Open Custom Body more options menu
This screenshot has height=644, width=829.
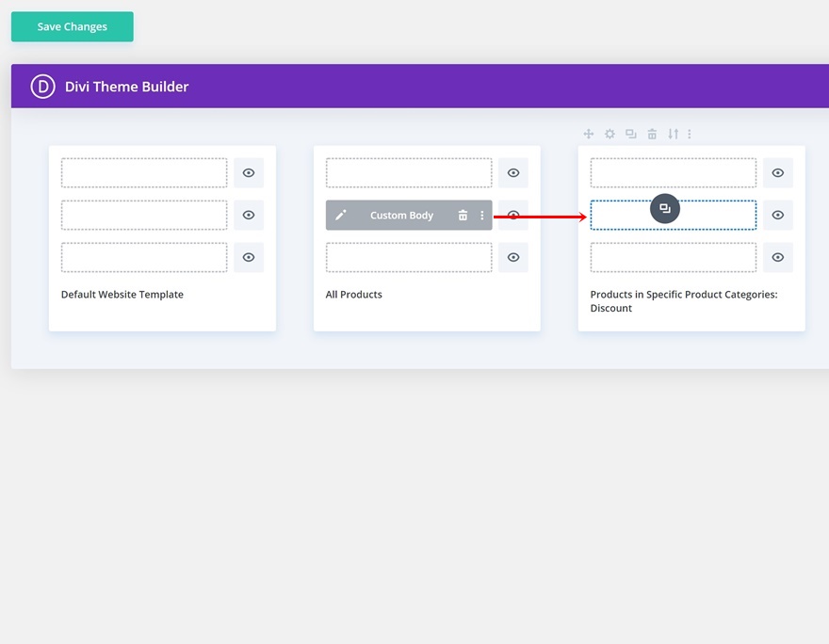tap(481, 215)
